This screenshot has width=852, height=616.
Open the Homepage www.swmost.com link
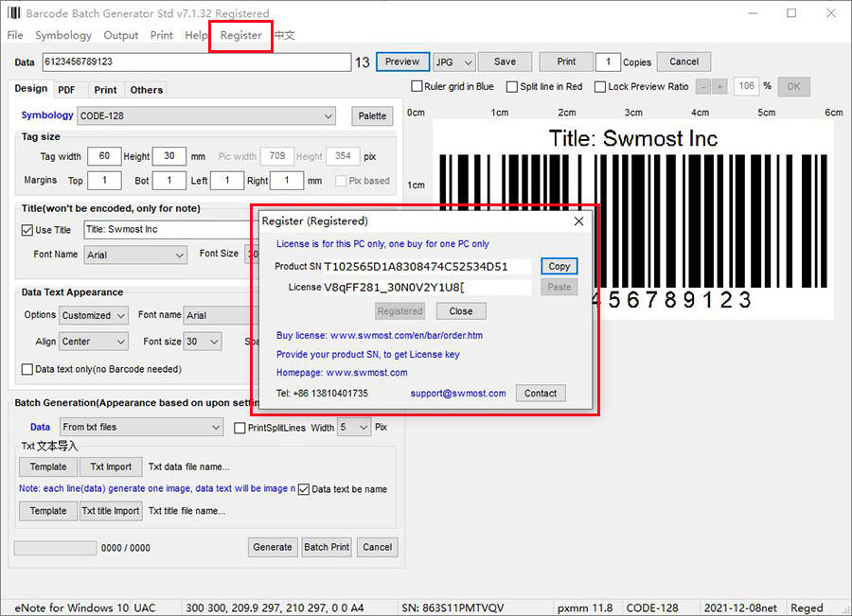click(x=366, y=373)
